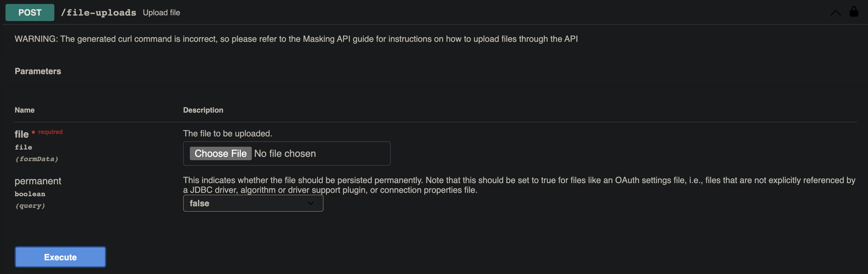Click the permanent parameter name

pyautogui.click(x=38, y=181)
